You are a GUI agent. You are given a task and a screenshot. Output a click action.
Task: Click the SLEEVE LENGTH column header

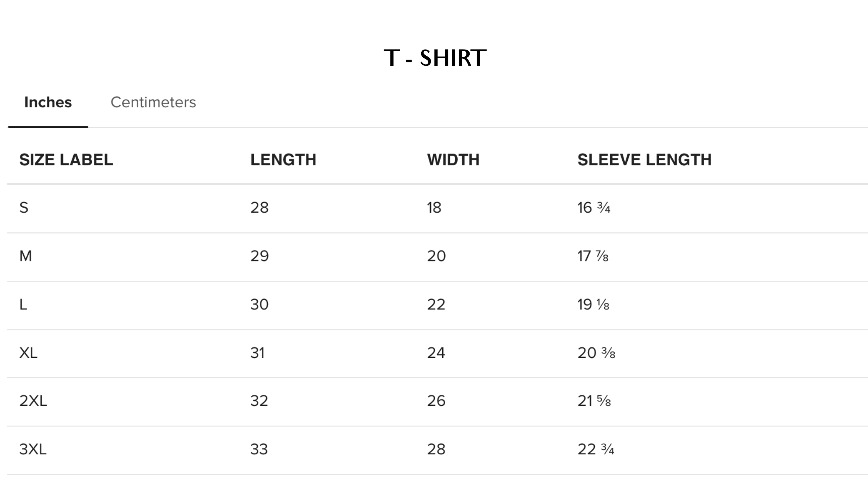coord(644,160)
